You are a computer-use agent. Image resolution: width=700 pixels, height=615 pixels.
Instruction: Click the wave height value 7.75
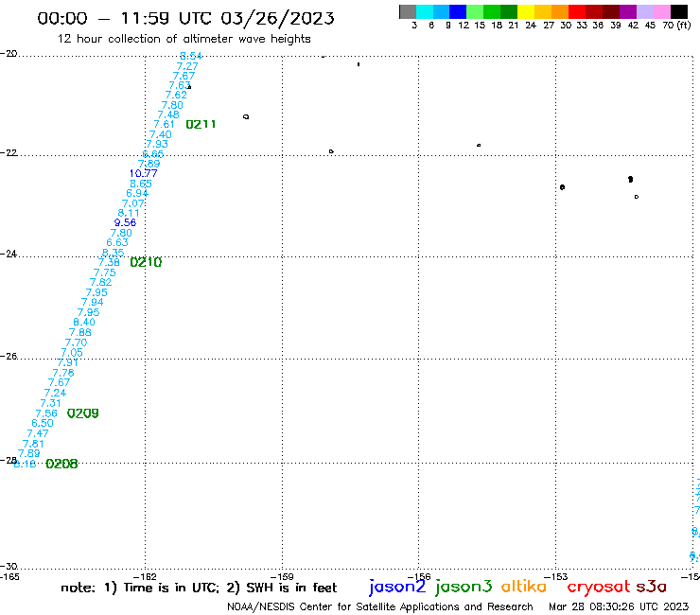(x=104, y=272)
